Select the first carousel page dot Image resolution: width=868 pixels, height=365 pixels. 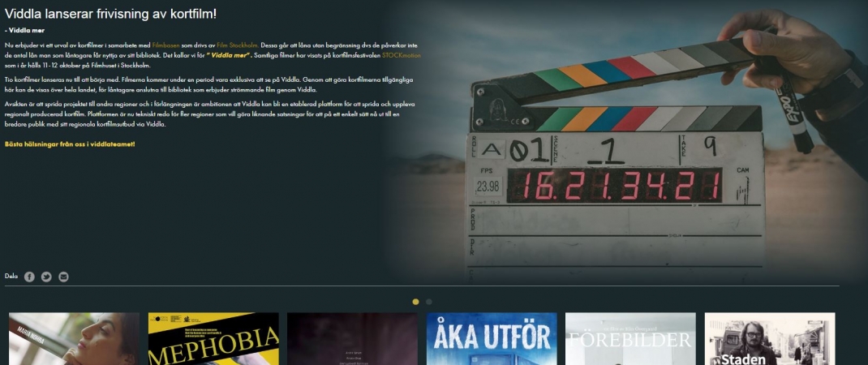(x=415, y=302)
